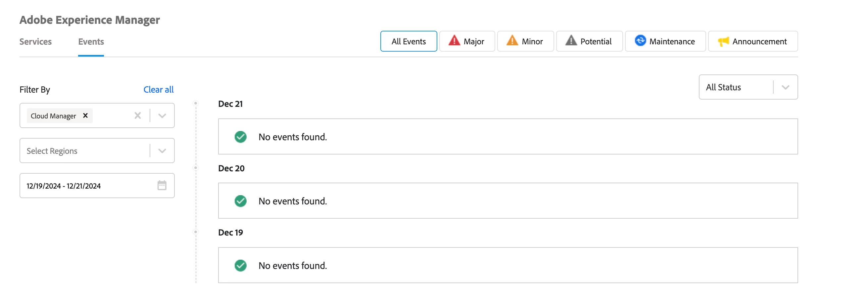Show All Events filter
Screen dimensions: 868x303
409,41
